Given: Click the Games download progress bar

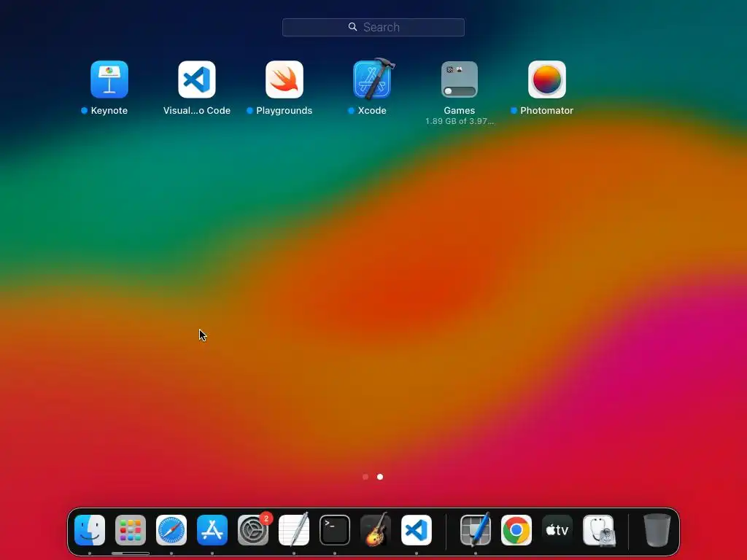Looking at the screenshot, I should coord(460,91).
